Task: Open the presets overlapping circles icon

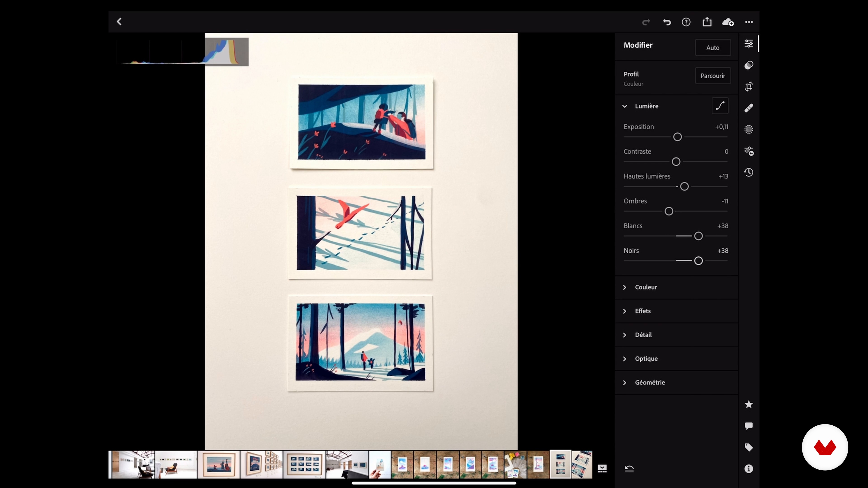Action: 749,65
